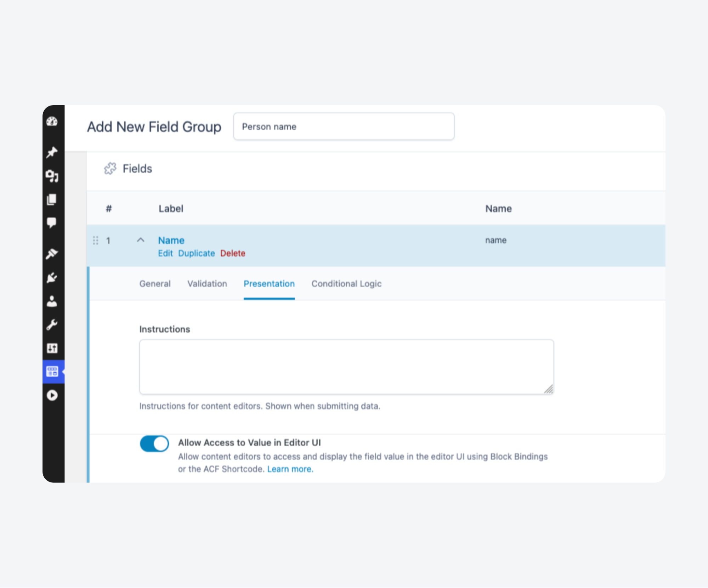Duplicate the Name field
708x588 pixels.
(197, 253)
